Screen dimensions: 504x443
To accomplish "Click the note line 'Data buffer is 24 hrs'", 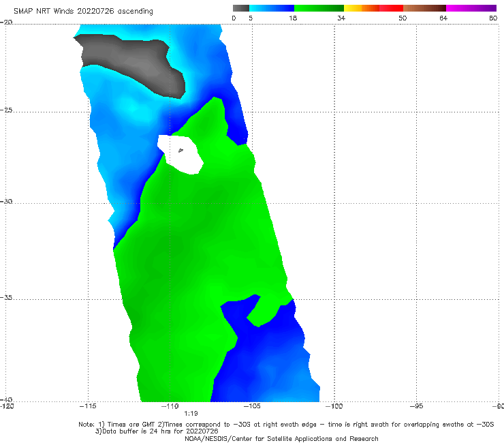I will click(157, 431).
